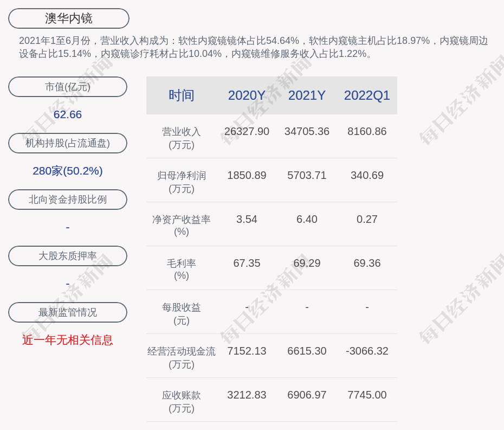504x430 pixels.
Task: Click the 应收账款(万元) row label
Action: (x=182, y=402)
